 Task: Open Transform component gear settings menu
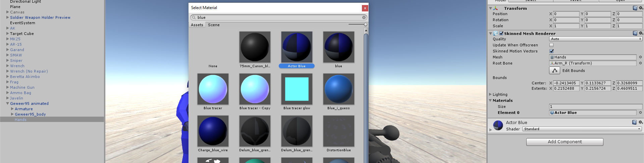[x=641, y=8]
